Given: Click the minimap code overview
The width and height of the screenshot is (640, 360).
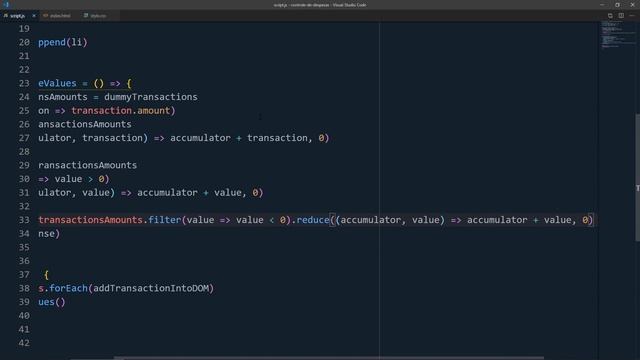Looking at the screenshot, I should (x=617, y=35).
